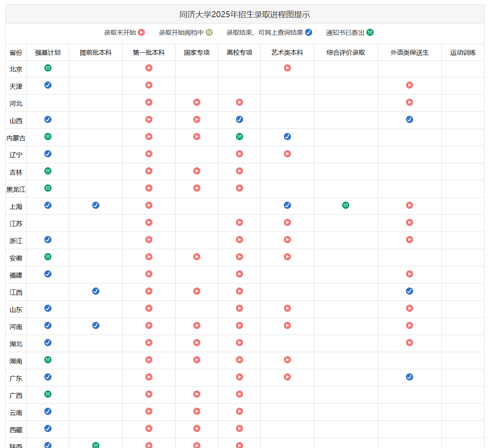Open 山西 外语类保送生 blue check icon
This screenshot has height=448, width=489.
click(410, 119)
